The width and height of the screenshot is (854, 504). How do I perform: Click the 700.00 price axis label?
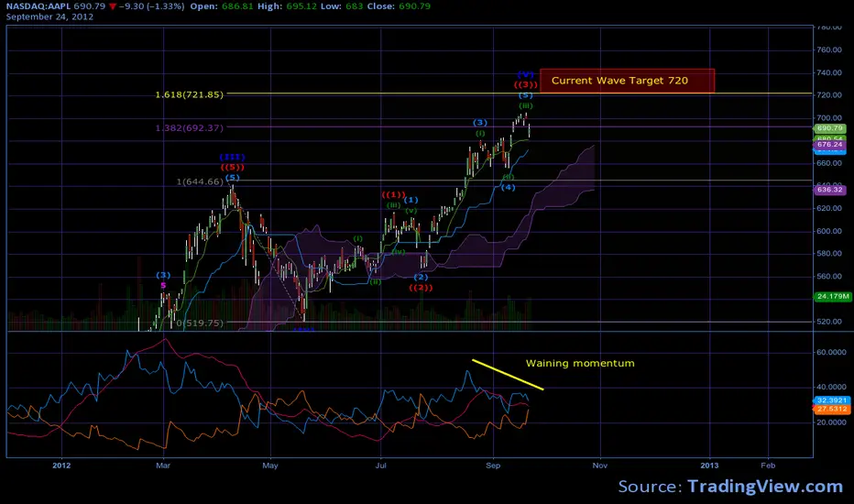829,117
